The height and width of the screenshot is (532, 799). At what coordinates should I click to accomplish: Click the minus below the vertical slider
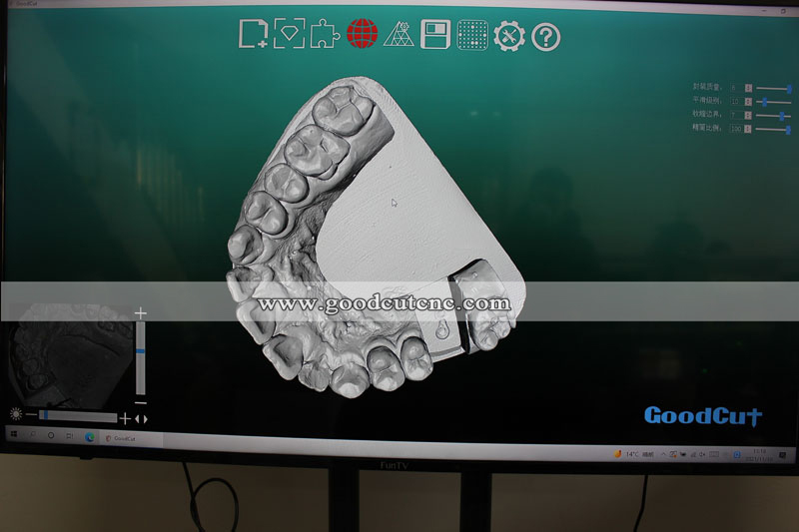141,402
